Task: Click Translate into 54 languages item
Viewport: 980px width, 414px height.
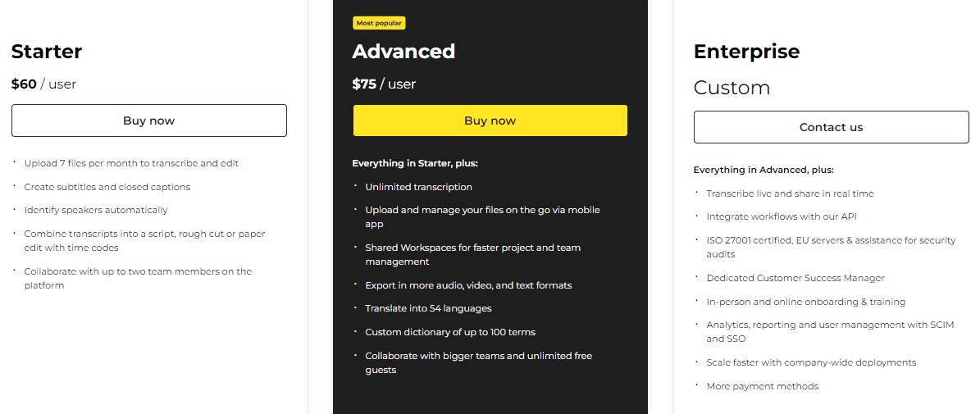Action: pyautogui.click(x=428, y=309)
